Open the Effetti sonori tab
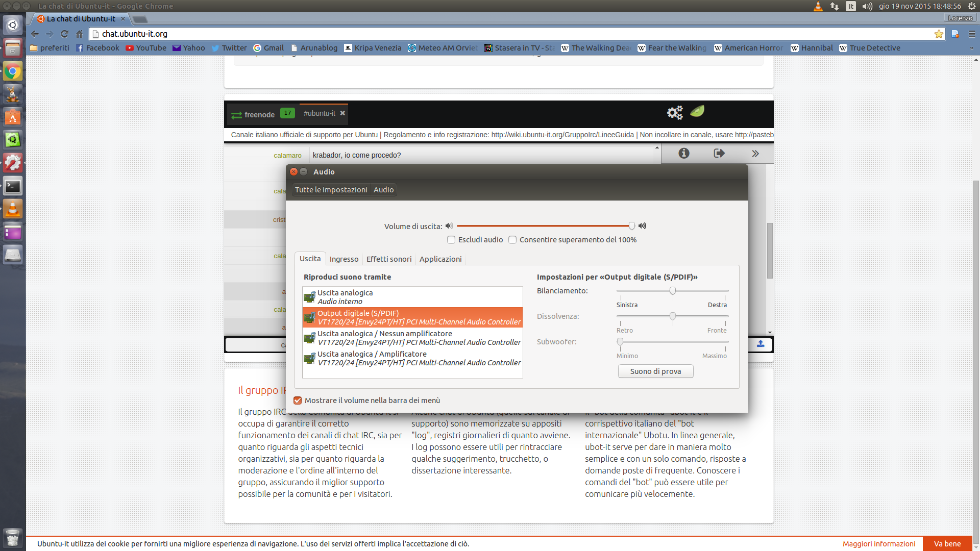This screenshot has height=551, width=980. (388, 259)
